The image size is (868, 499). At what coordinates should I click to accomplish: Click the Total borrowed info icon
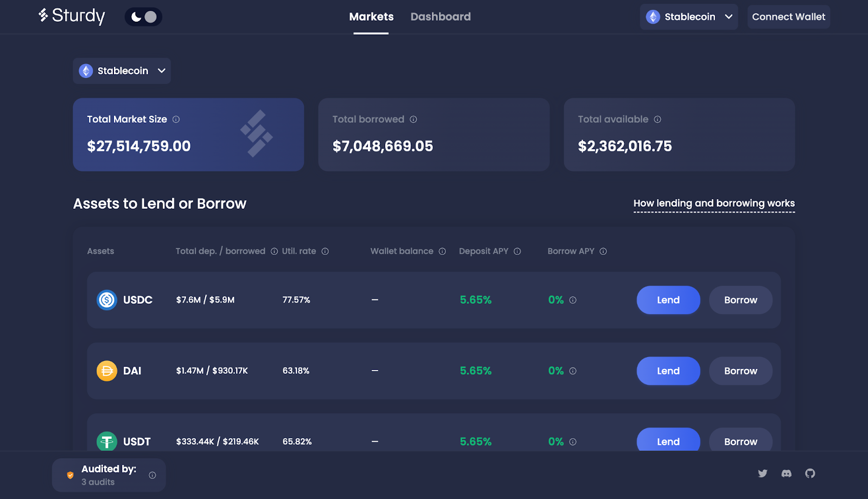point(413,119)
